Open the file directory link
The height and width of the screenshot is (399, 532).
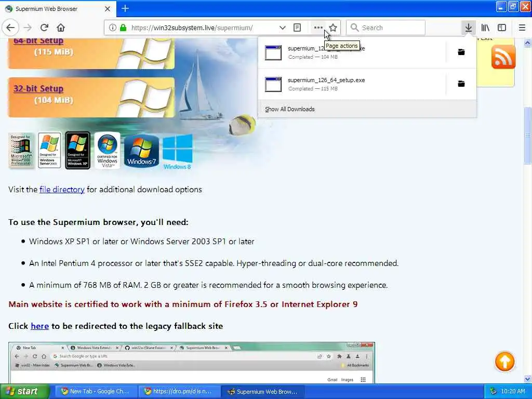click(x=62, y=189)
